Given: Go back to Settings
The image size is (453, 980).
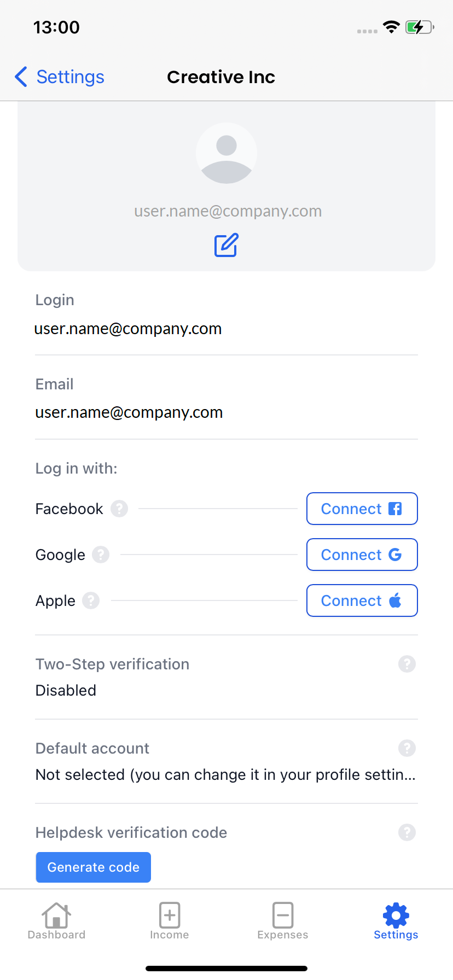Looking at the screenshot, I should click(x=60, y=77).
